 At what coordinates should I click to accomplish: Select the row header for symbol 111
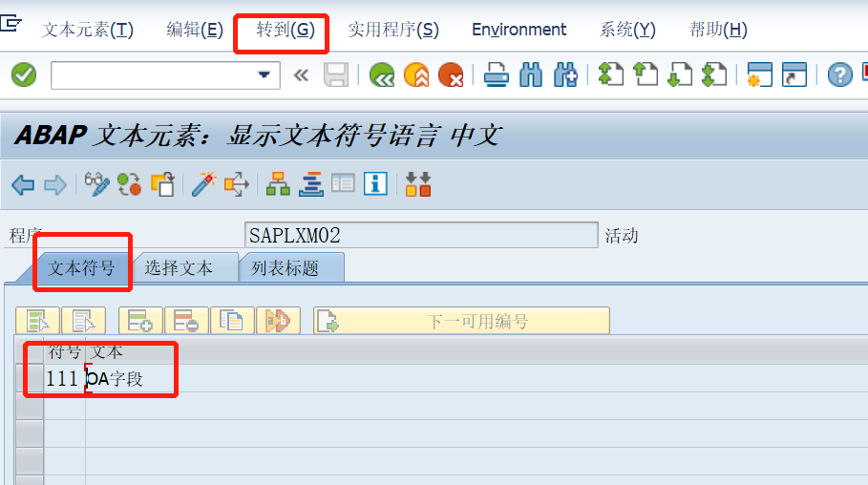pos(30,378)
